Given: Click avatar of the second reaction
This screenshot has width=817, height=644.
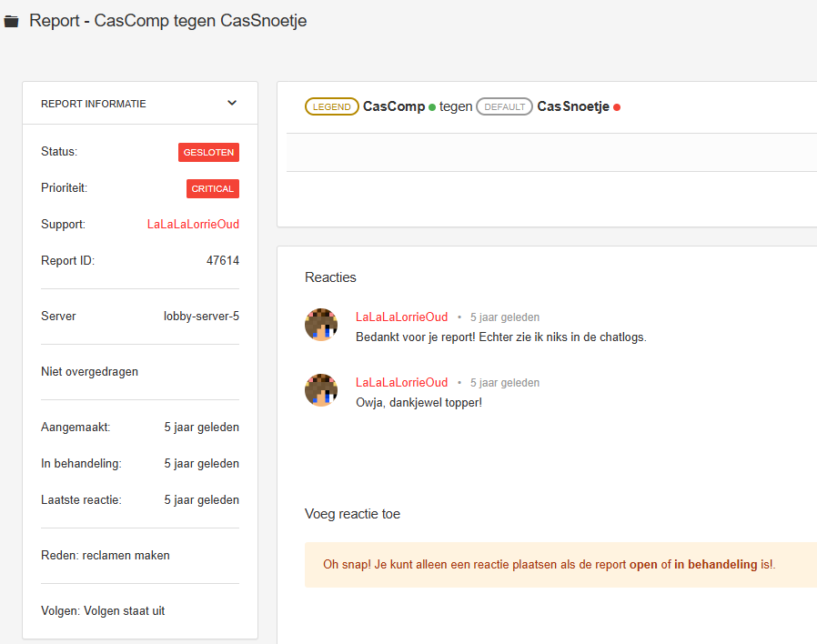Looking at the screenshot, I should point(321,390).
